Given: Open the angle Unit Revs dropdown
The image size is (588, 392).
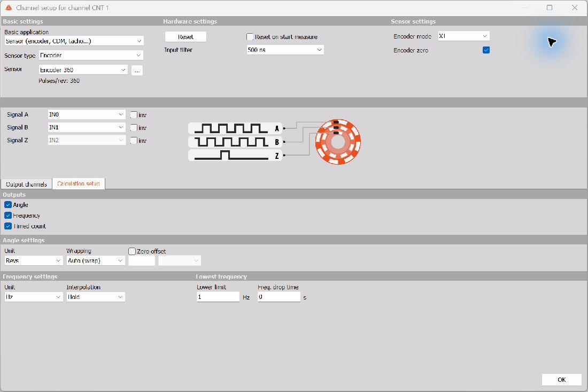Looking at the screenshot, I should 33,260.
